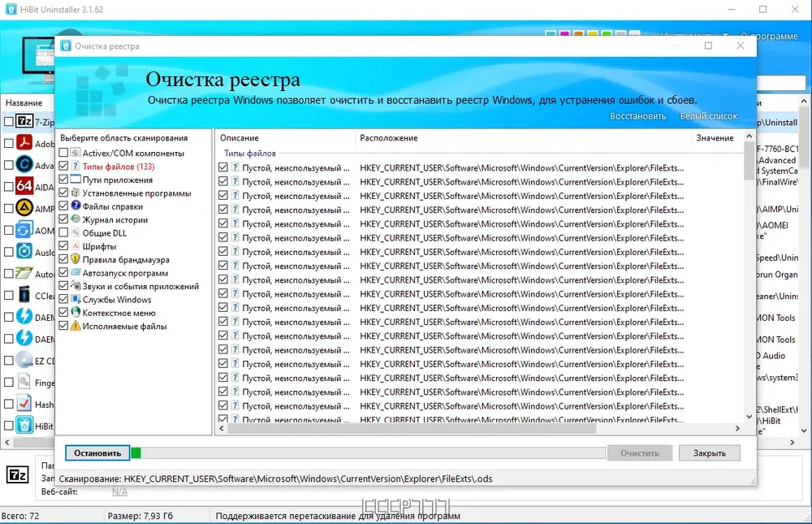This screenshot has width=812, height=524.
Task: Sort results by Описание column header
Action: [x=285, y=138]
